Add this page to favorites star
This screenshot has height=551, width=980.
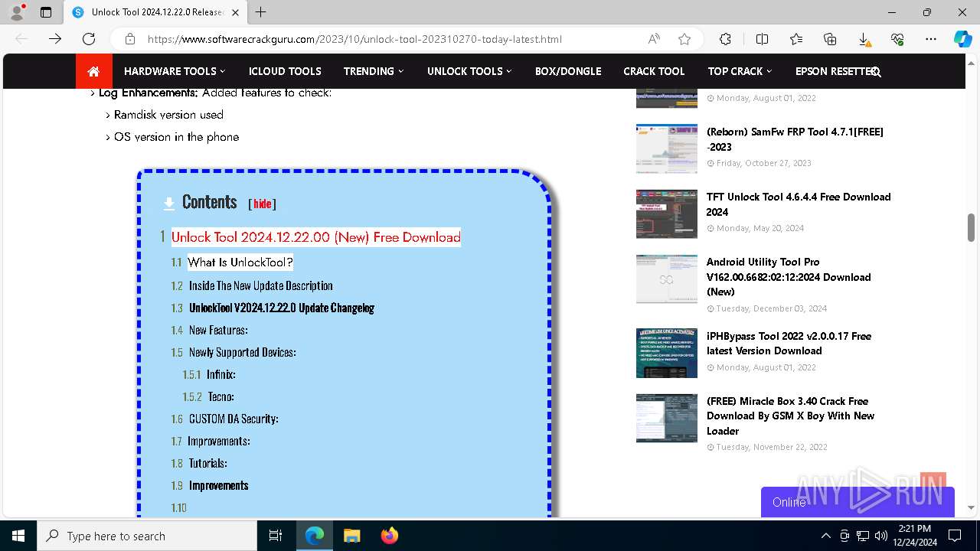tap(684, 39)
